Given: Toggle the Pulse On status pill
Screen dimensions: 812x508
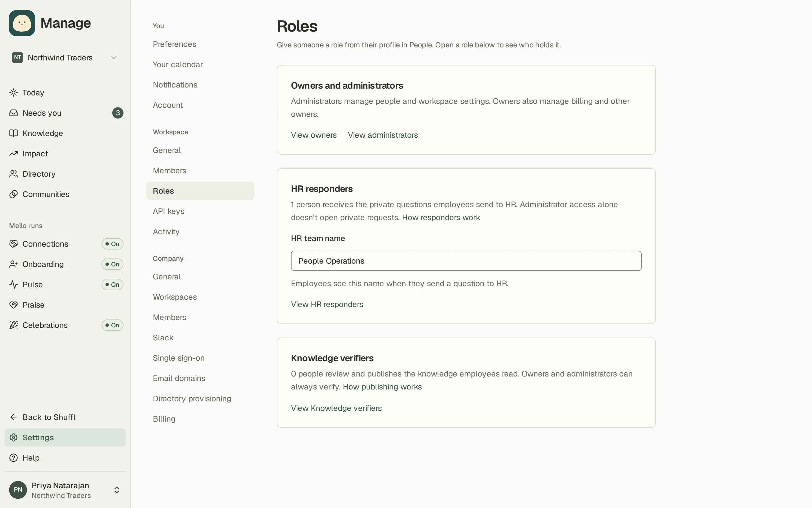Looking at the screenshot, I should [112, 284].
